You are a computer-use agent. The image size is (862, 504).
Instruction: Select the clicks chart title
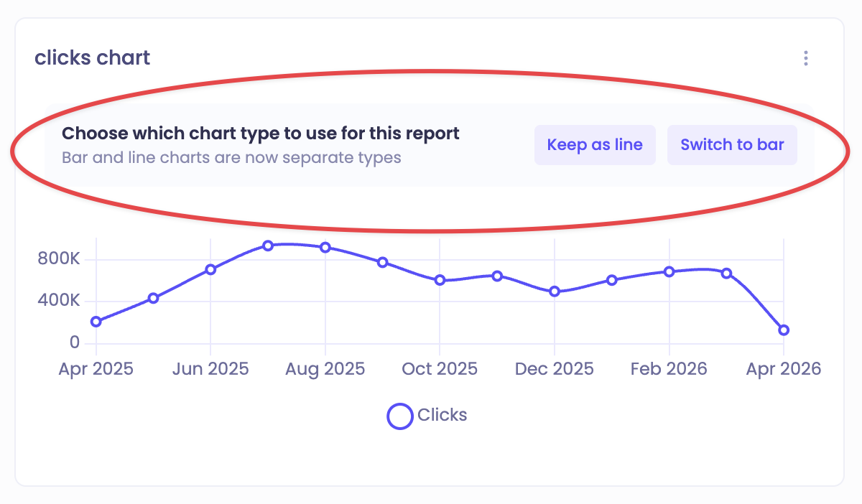tap(93, 58)
